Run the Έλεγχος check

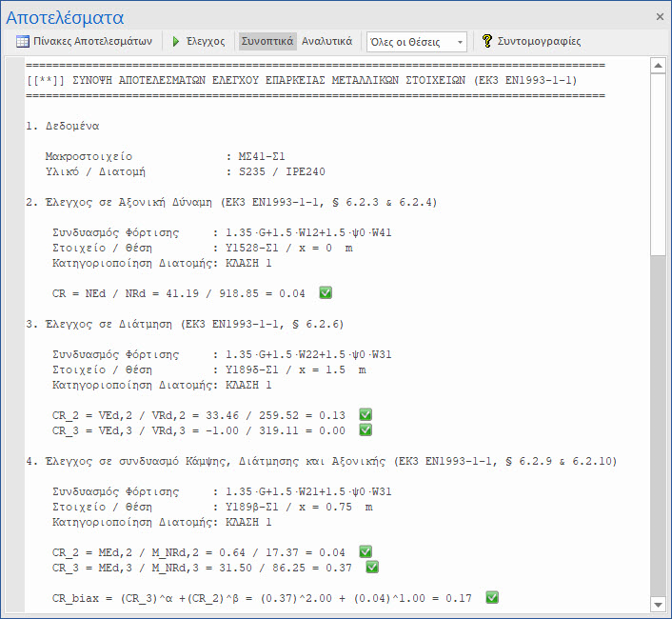coord(206,42)
